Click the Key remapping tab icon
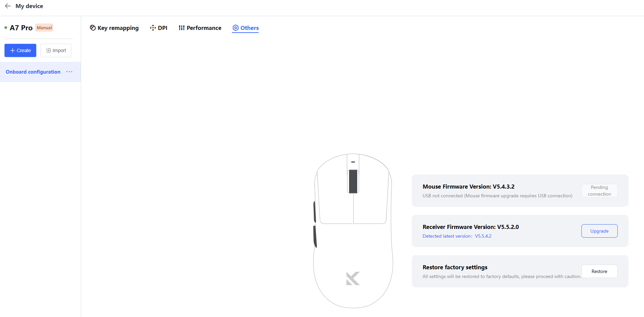The height and width of the screenshot is (317, 644). coord(93,28)
